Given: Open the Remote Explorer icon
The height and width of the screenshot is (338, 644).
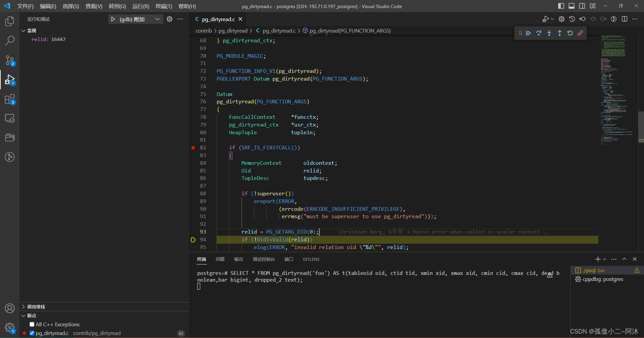Looking at the screenshot, I should coord(10,118).
